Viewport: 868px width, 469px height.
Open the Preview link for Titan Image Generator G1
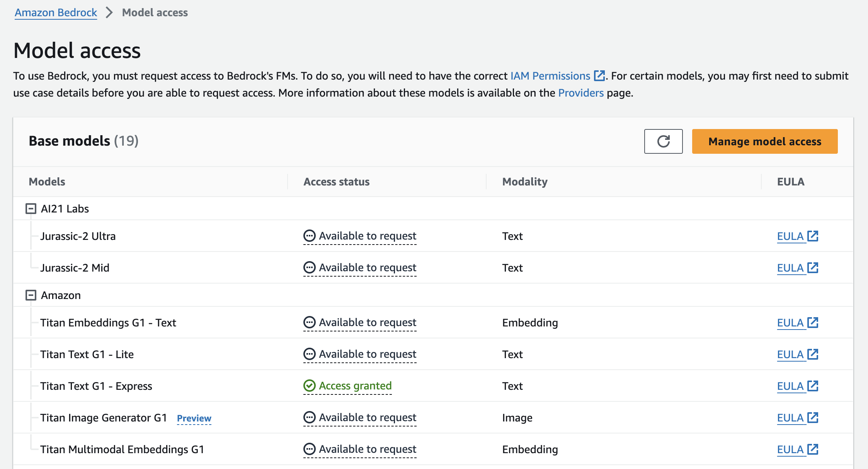click(194, 418)
